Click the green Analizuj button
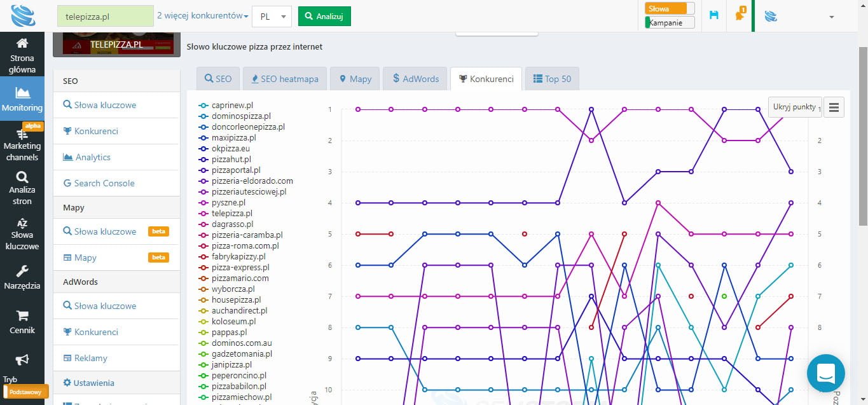This screenshot has width=868, height=405. [324, 17]
